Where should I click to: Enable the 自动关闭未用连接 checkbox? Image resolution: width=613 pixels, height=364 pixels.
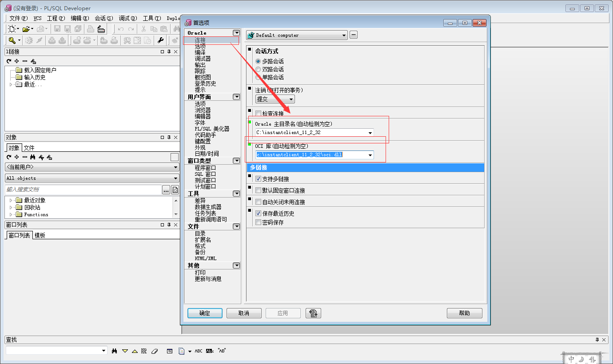pyautogui.click(x=258, y=202)
